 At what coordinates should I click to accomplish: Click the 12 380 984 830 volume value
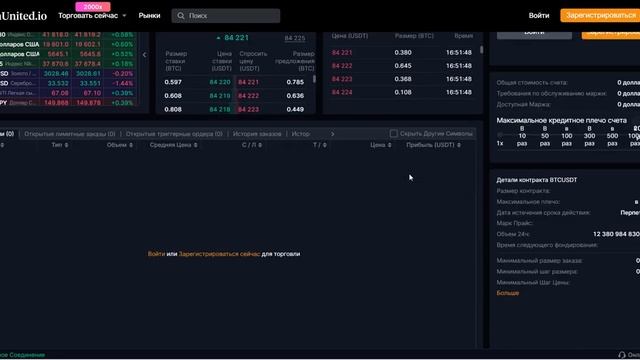pyautogui.click(x=616, y=234)
